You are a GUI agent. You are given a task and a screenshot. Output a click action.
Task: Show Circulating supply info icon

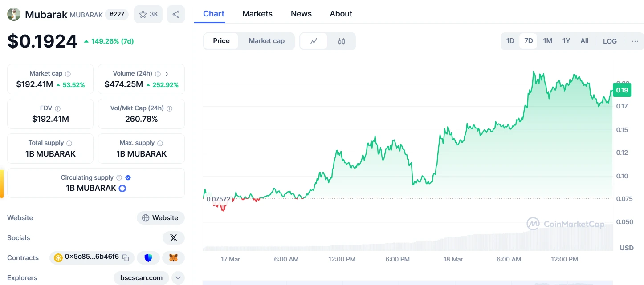119,178
